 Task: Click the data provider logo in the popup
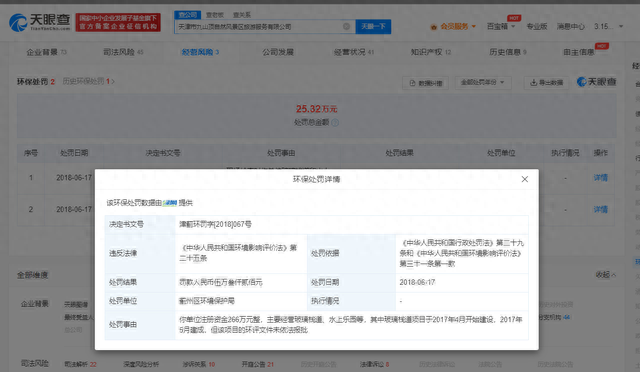[x=170, y=203]
